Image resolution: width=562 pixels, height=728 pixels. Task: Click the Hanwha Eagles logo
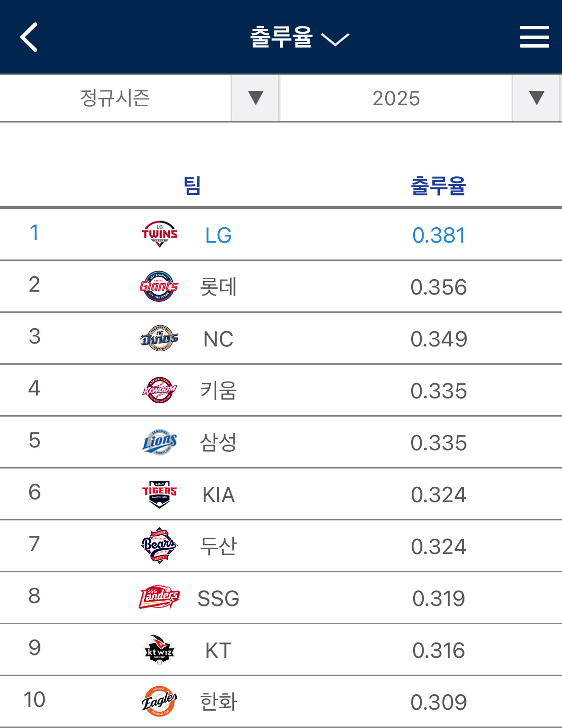pos(159,702)
